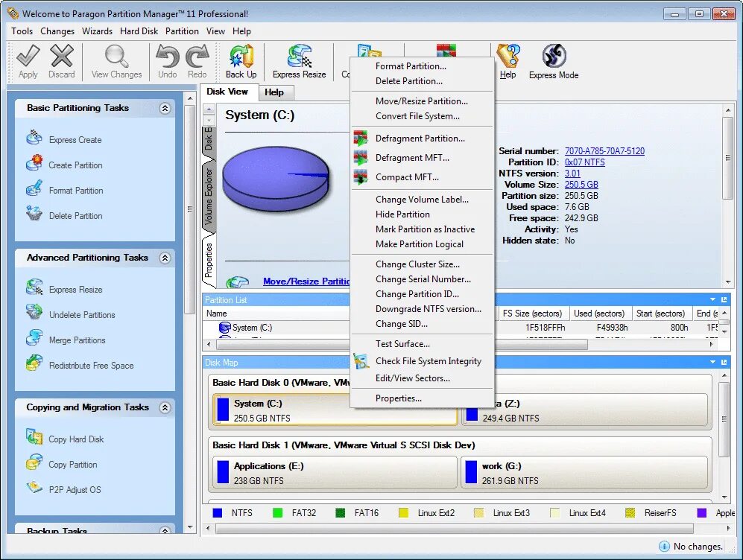Click P2P Adjust OS task icon
743x560 pixels.
tap(34, 488)
